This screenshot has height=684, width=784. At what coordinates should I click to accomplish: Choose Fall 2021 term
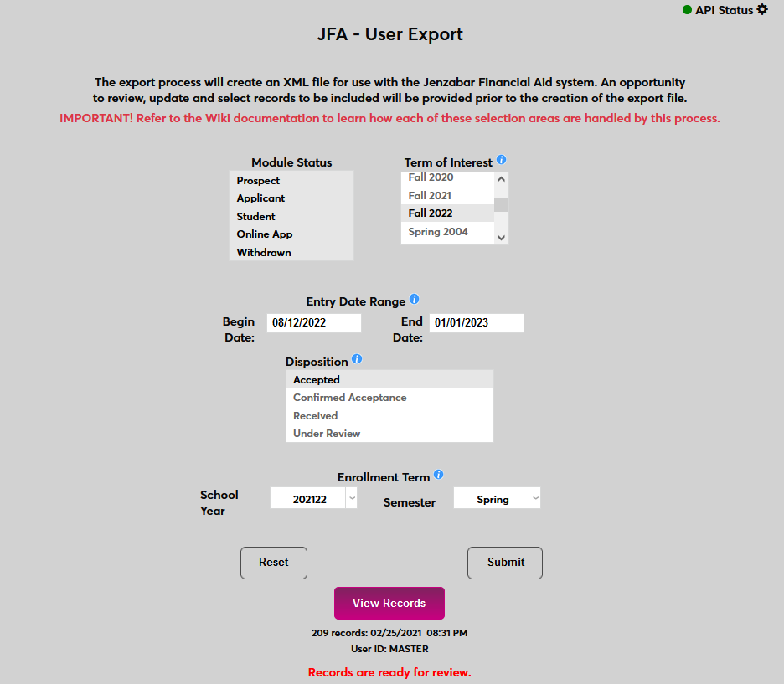pyautogui.click(x=447, y=195)
